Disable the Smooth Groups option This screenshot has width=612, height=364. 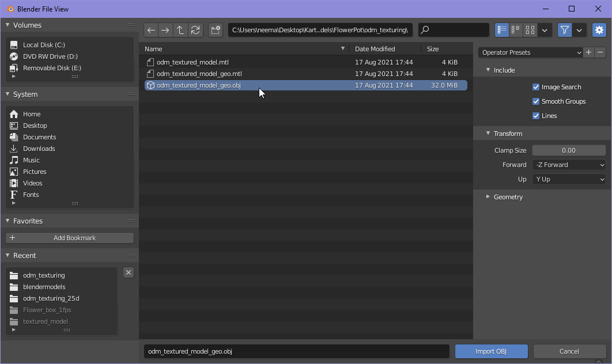pyautogui.click(x=536, y=101)
